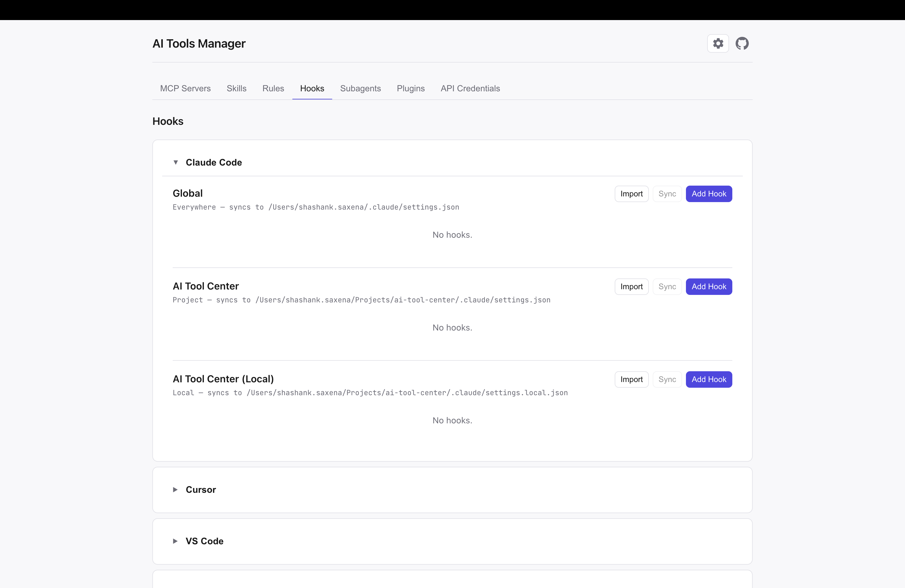
Task: Open the Skills tab
Action: point(236,88)
